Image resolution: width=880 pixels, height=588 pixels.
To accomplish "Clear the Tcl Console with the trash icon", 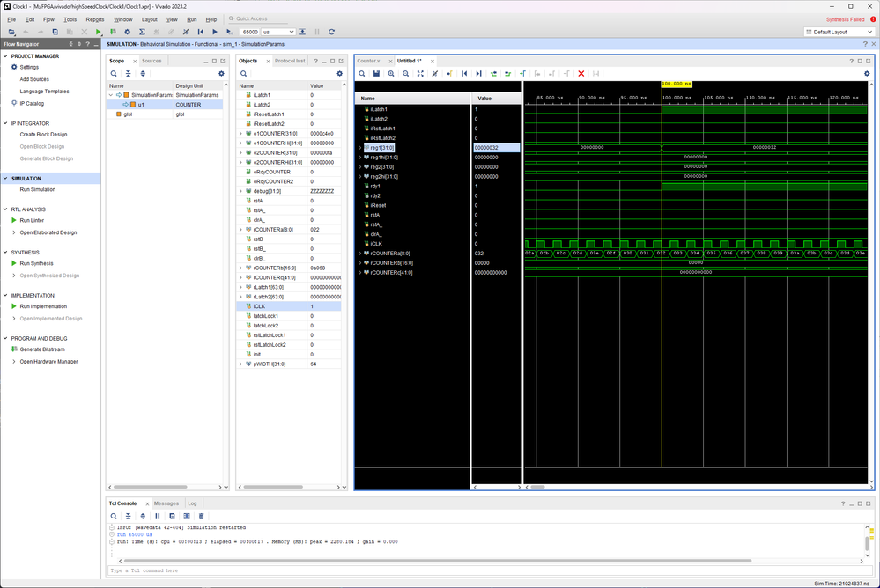I will click(x=201, y=516).
